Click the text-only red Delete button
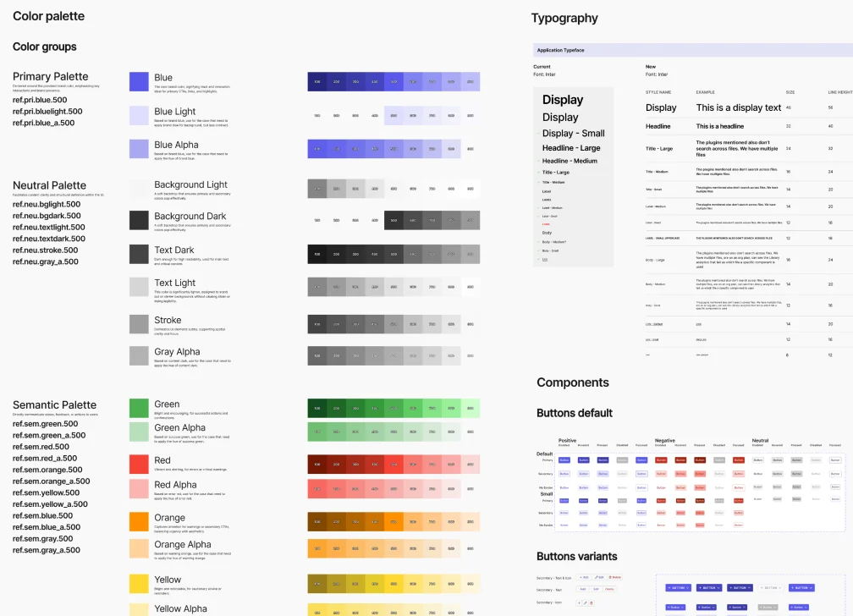 (x=609, y=589)
